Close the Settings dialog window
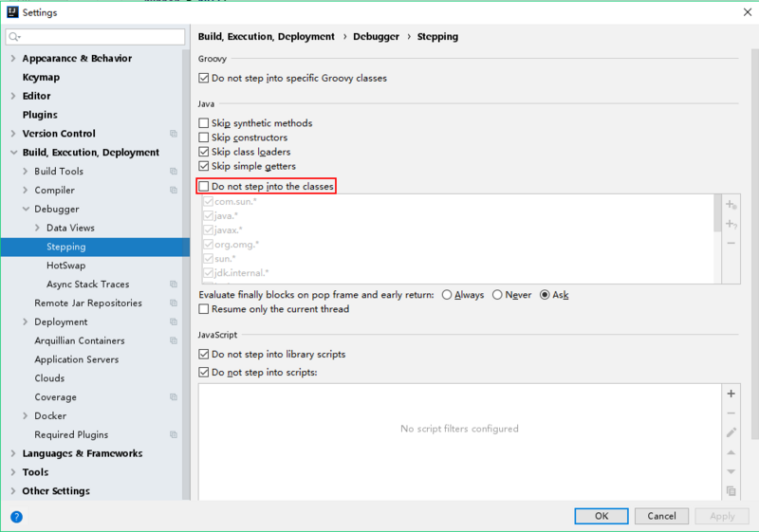 [748, 12]
